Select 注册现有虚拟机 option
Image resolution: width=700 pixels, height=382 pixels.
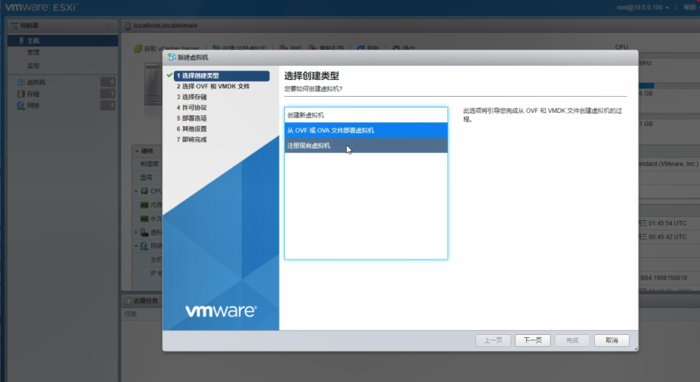[x=366, y=145]
